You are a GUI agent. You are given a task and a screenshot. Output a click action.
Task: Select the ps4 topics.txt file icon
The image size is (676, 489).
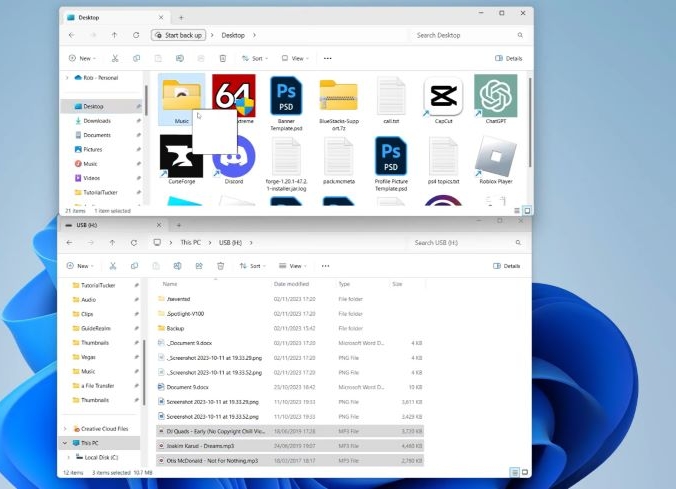click(x=443, y=156)
